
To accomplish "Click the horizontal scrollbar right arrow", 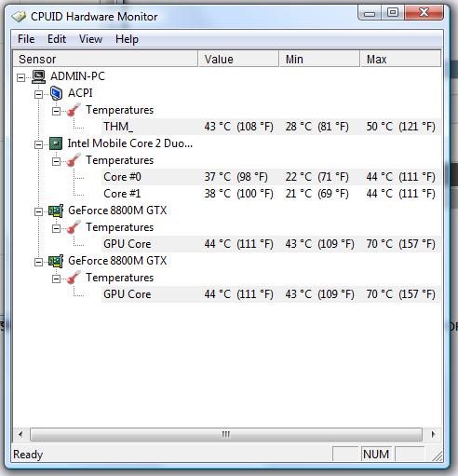I will point(434,434).
